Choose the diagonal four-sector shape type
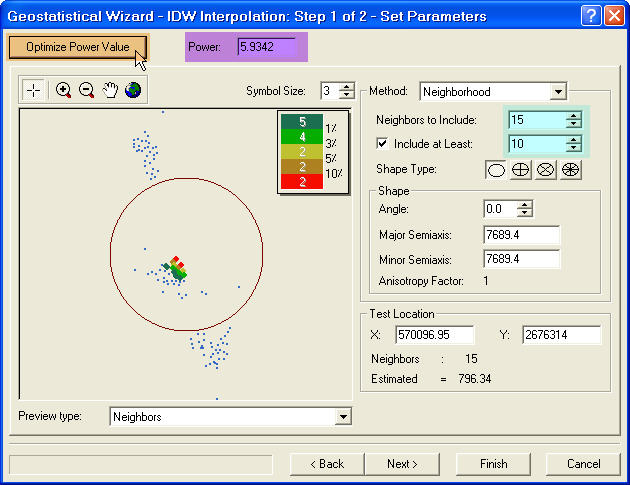This screenshot has height=485, width=630. pos(546,170)
